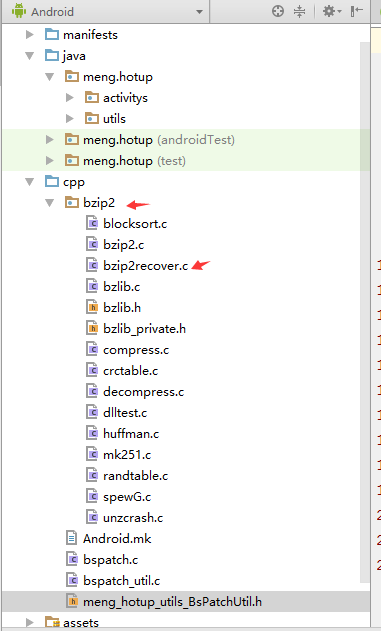Click C file icon beside dlltest.c

92,412
